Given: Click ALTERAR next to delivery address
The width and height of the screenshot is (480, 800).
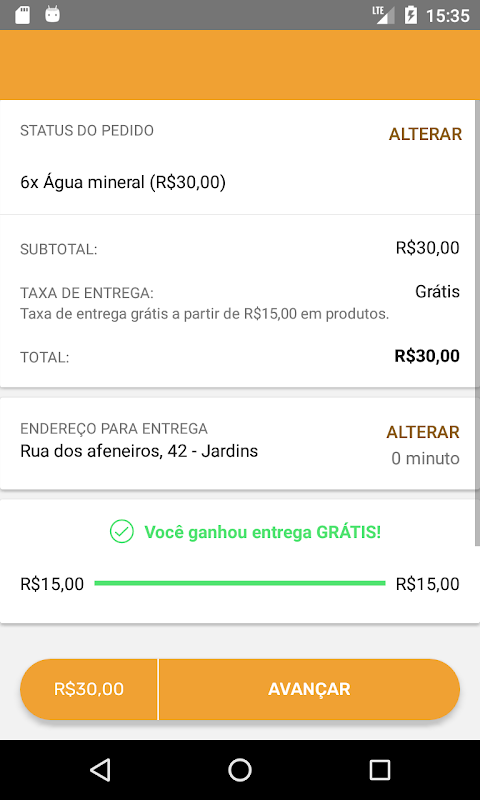Looking at the screenshot, I should coord(423,432).
